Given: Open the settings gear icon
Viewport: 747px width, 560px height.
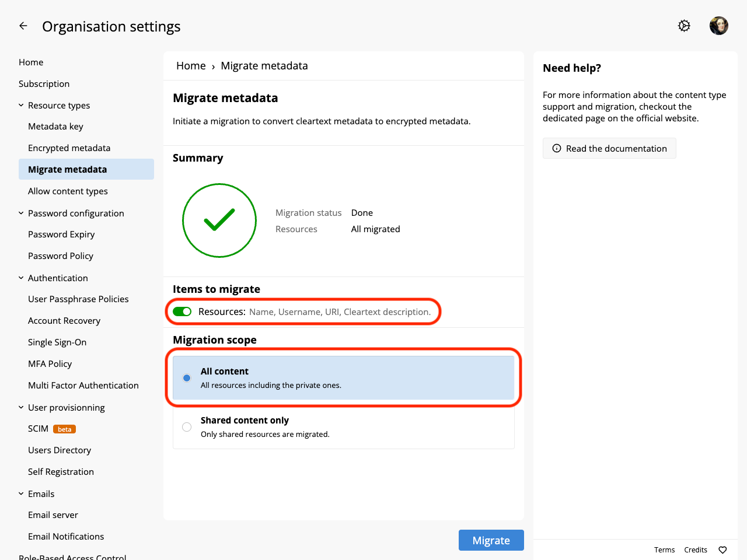Looking at the screenshot, I should [684, 26].
